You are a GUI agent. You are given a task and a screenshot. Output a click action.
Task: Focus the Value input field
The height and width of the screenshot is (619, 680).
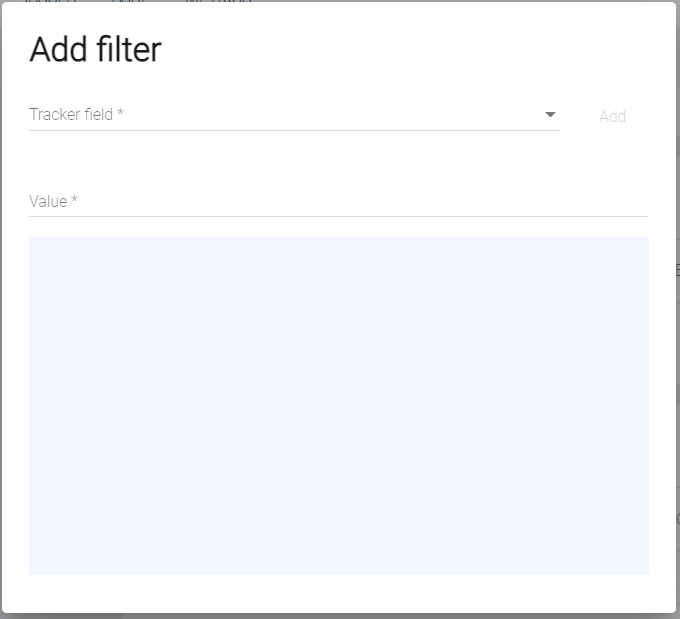(x=338, y=201)
